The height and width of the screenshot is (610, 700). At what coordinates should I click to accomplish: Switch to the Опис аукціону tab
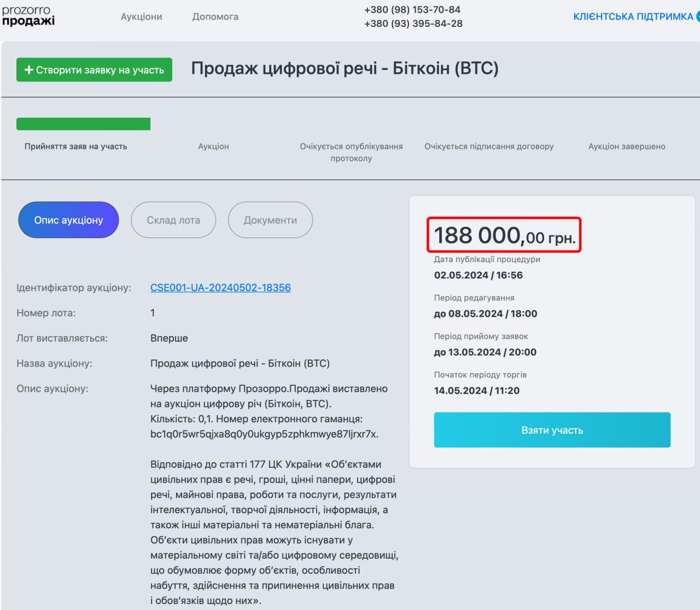[x=68, y=220]
